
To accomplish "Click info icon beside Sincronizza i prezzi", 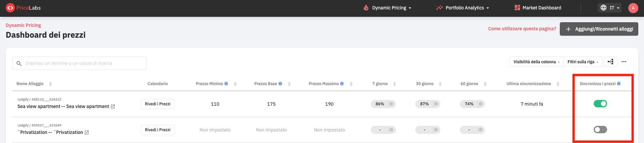I will click(x=619, y=84).
